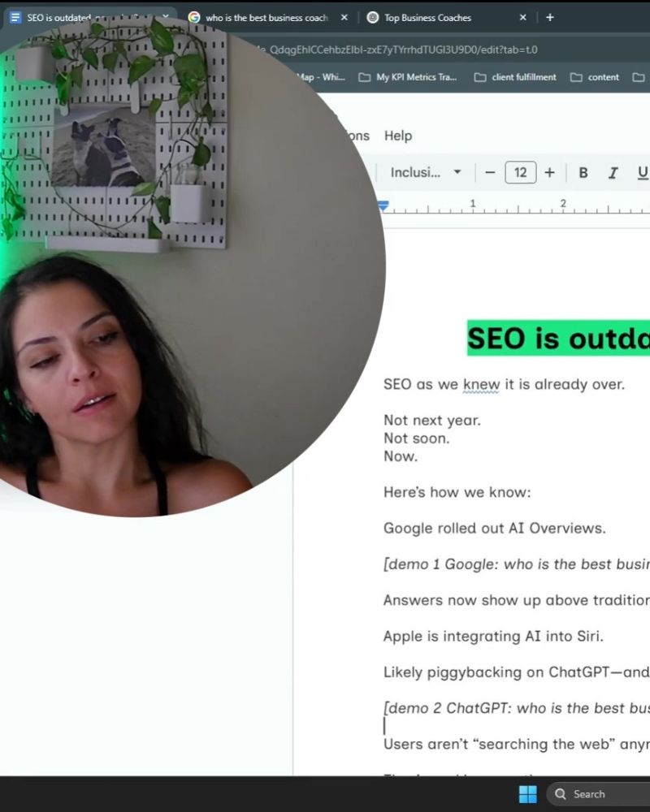650x812 pixels.
Task: Toggle italic formatting in the toolbar
Action: [613, 172]
